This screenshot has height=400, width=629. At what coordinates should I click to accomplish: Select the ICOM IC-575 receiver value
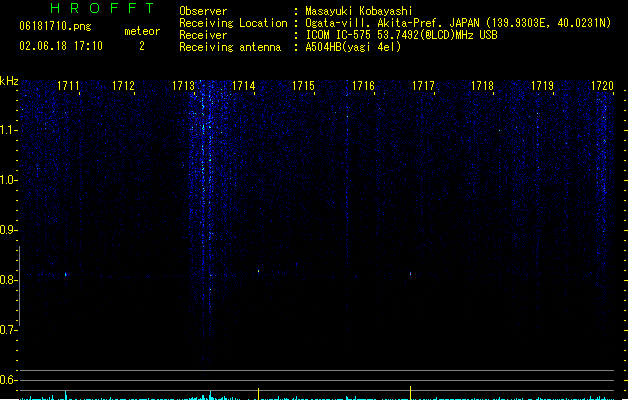401,35
